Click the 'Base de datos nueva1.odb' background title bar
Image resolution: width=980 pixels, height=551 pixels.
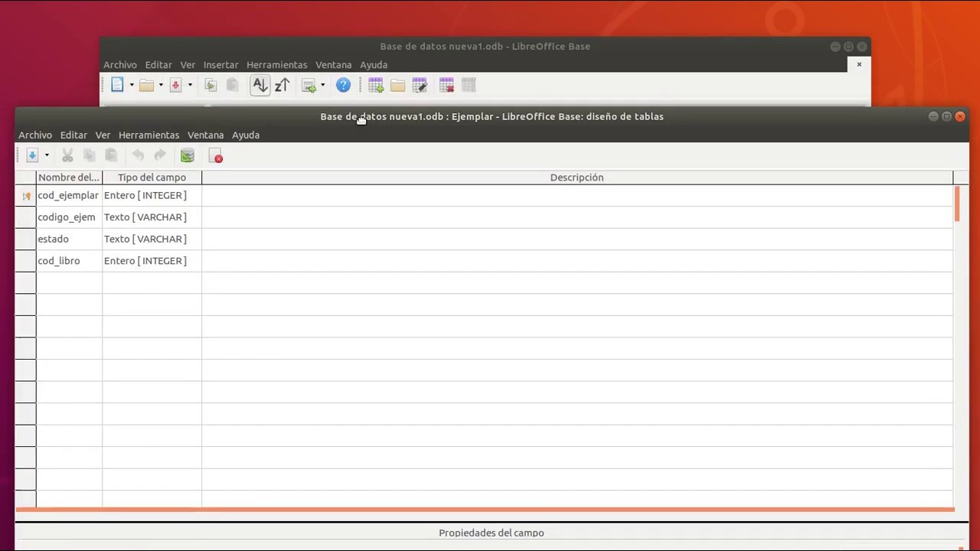(485, 47)
